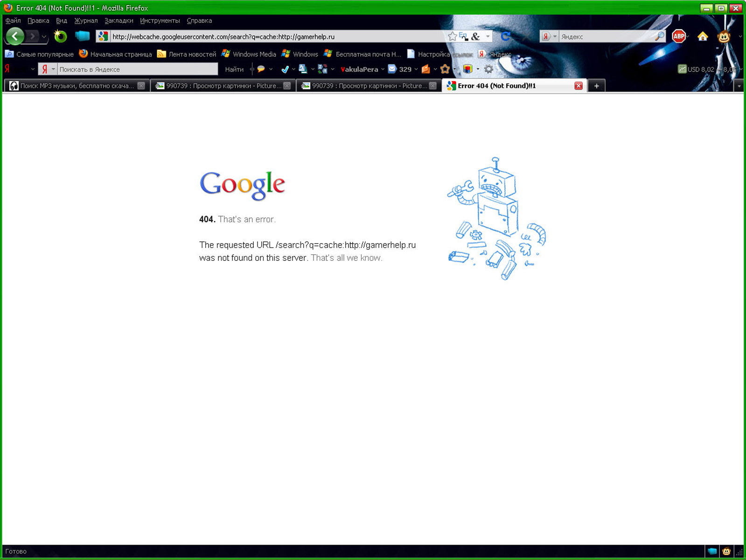Open the Файл menu

coord(13,21)
